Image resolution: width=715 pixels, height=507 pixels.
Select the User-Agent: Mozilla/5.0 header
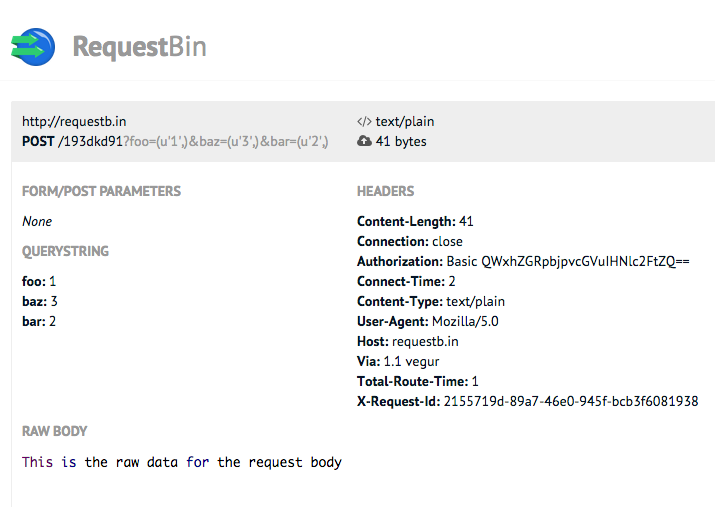[428, 321]
